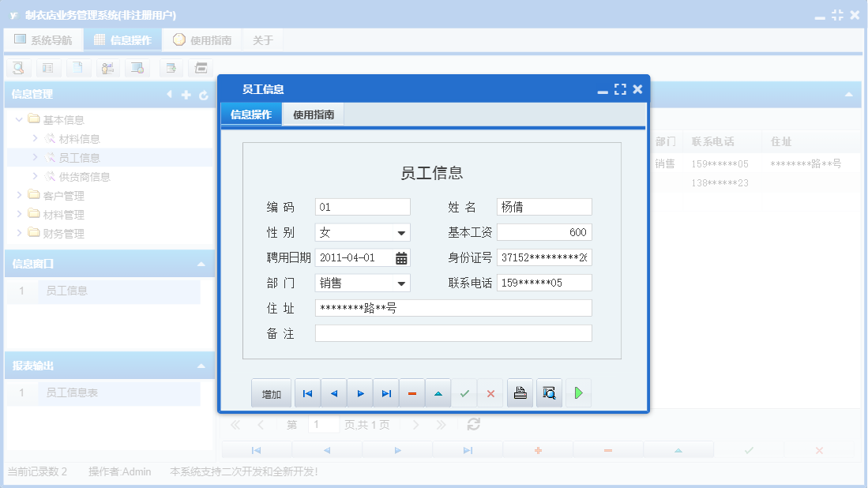This screenshot has width=868, height=488.
Task: Select the search icon in the main toolbar
Action: coord(17,68)
